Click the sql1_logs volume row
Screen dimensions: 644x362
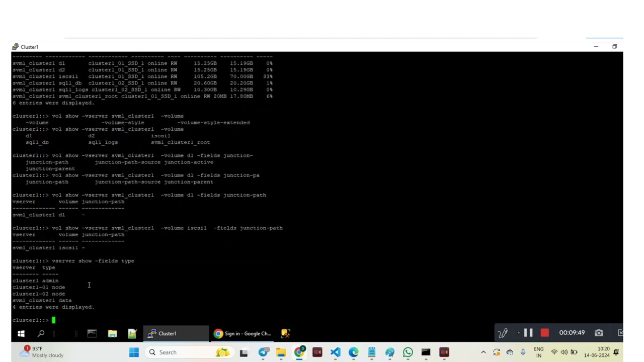142,89
